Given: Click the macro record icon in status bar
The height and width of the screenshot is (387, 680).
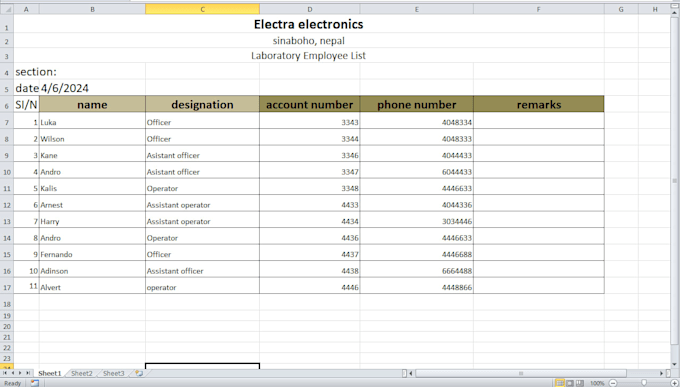Looking at the screenshot, I should [35, 383].
